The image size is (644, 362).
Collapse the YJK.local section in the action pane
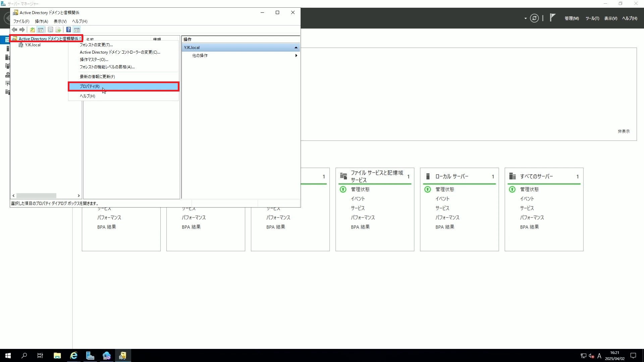(296, 48)
